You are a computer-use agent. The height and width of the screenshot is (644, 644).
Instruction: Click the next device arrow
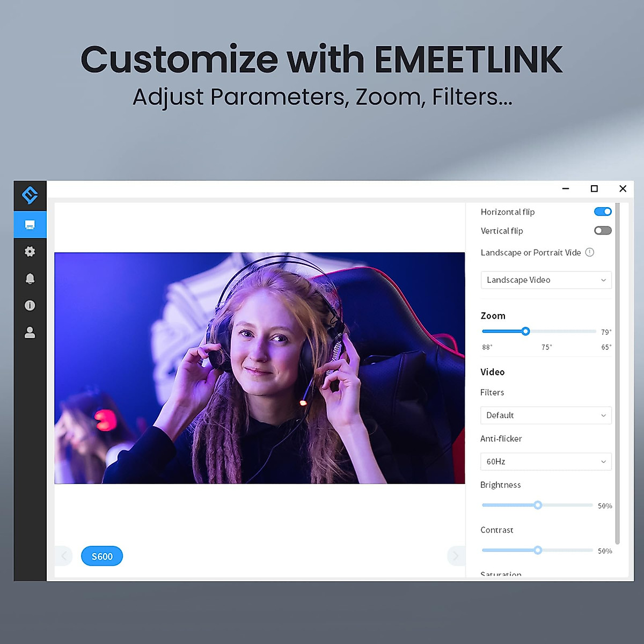pos(456,556)
